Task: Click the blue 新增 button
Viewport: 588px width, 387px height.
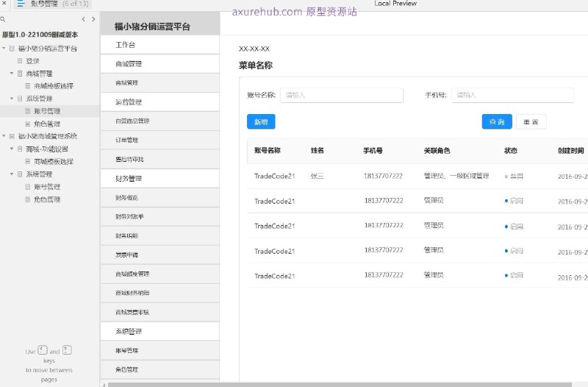Action: 261,121
